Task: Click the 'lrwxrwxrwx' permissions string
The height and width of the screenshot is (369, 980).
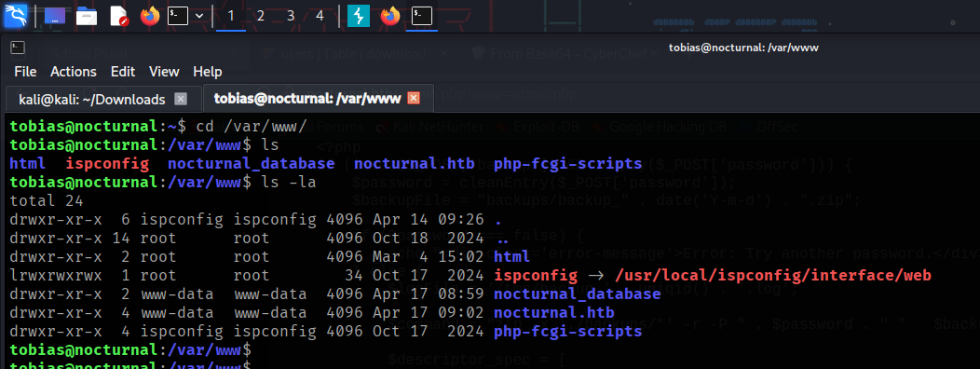Action: click(x=56, y=276)
